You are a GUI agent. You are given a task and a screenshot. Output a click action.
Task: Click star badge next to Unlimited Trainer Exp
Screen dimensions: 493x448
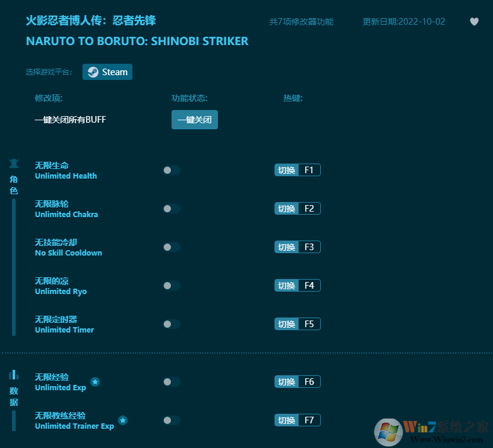tap(123, 420)
